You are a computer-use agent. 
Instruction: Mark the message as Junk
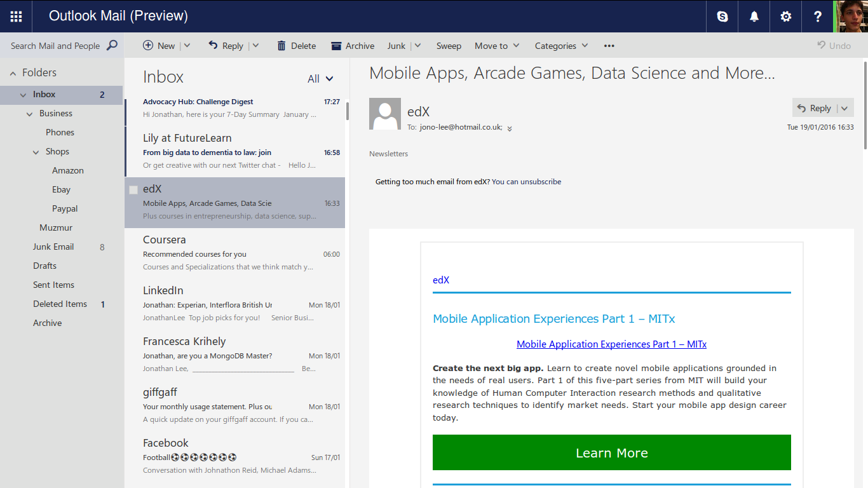click(x=396, y=46)
